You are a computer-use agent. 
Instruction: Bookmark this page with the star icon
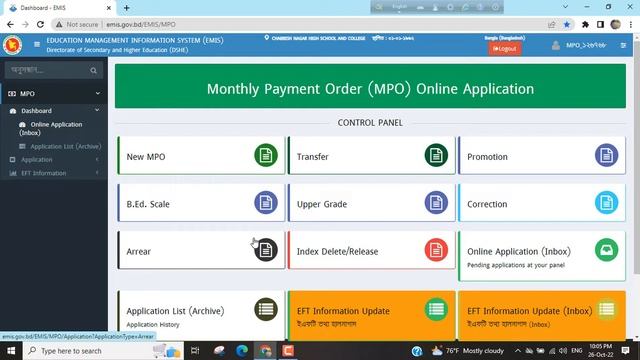567,24
